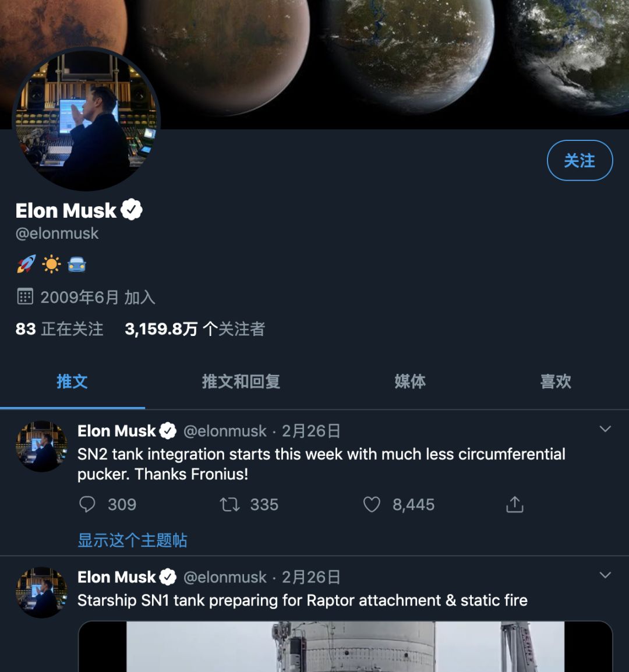629x672 pixels.
Task: Follow Elon Musk with the 关注 button
Action: [579, 160]
